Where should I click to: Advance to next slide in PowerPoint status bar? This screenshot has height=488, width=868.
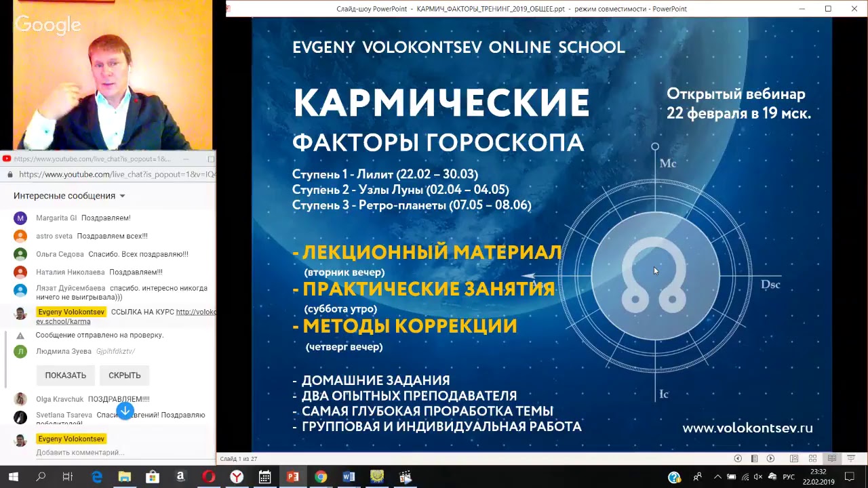[x=770, y=459]
